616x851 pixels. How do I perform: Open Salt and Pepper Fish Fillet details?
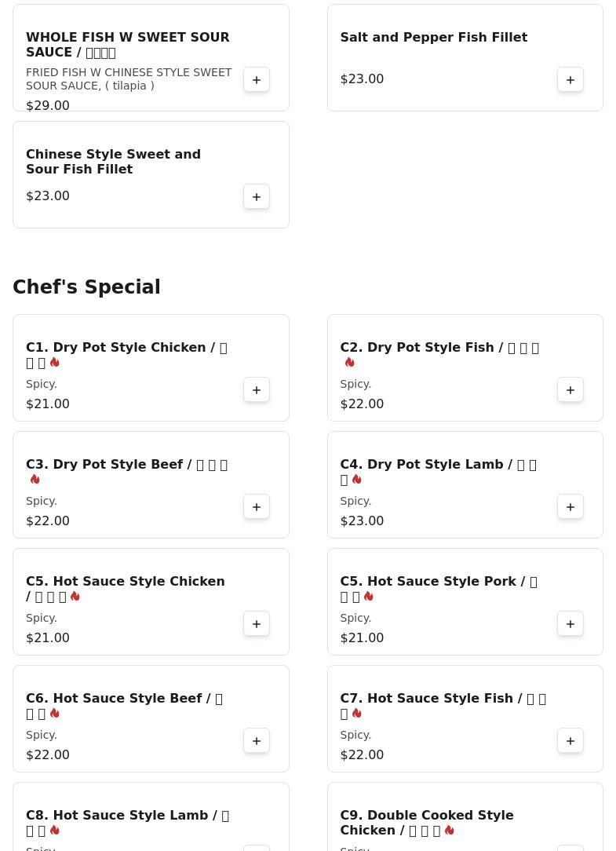(433, 38)
